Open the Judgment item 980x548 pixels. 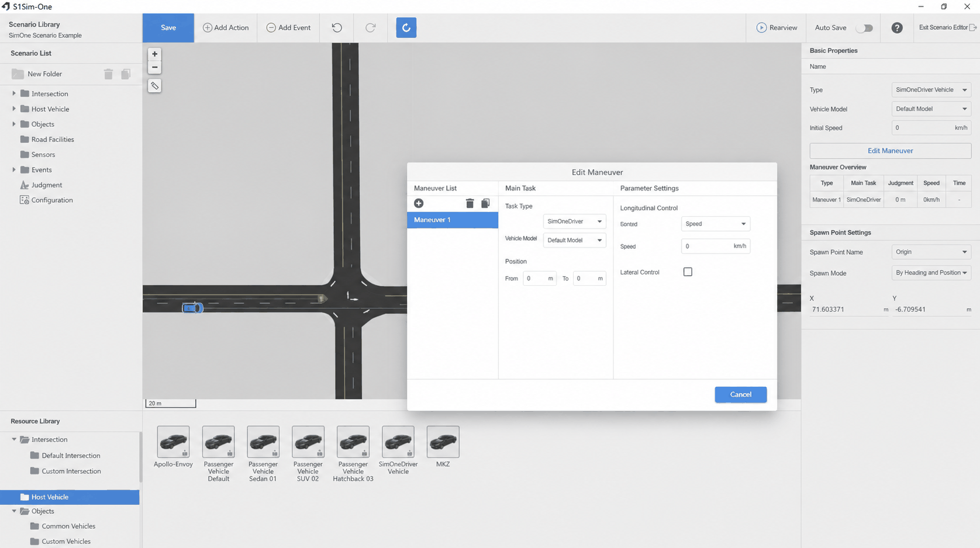(x=47, y=185)
